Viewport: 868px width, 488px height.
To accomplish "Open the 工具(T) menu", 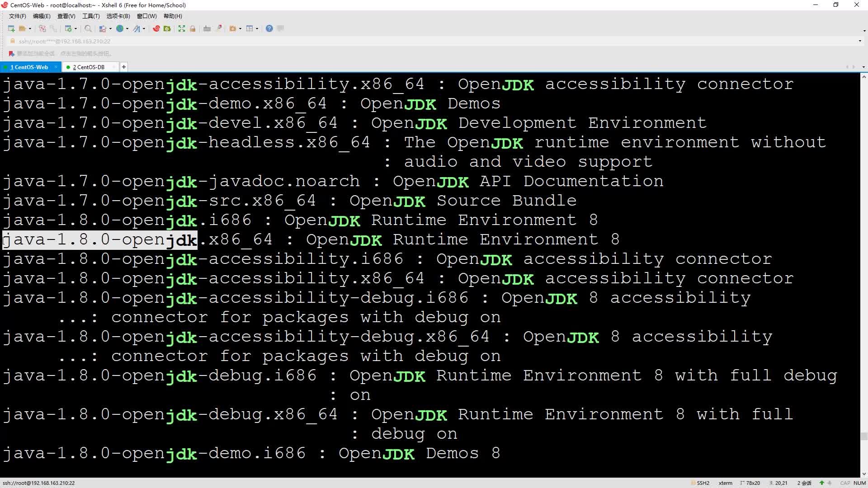I will 90,16.
